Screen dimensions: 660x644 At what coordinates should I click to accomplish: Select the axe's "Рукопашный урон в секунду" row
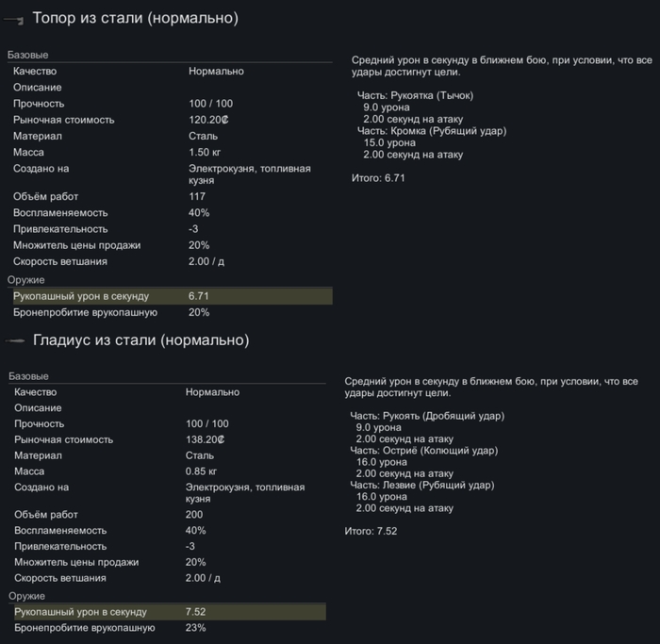click(x=168, y=296)
